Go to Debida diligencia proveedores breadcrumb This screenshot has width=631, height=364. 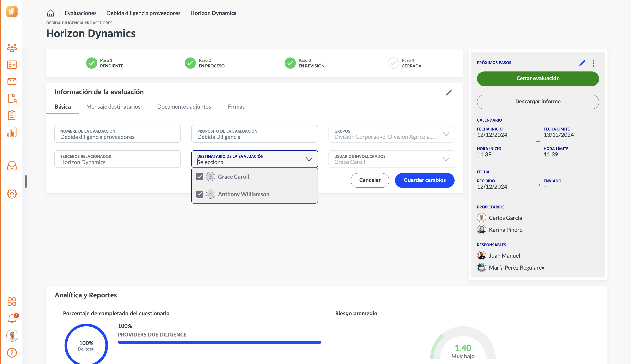click(x=143, y=13)
